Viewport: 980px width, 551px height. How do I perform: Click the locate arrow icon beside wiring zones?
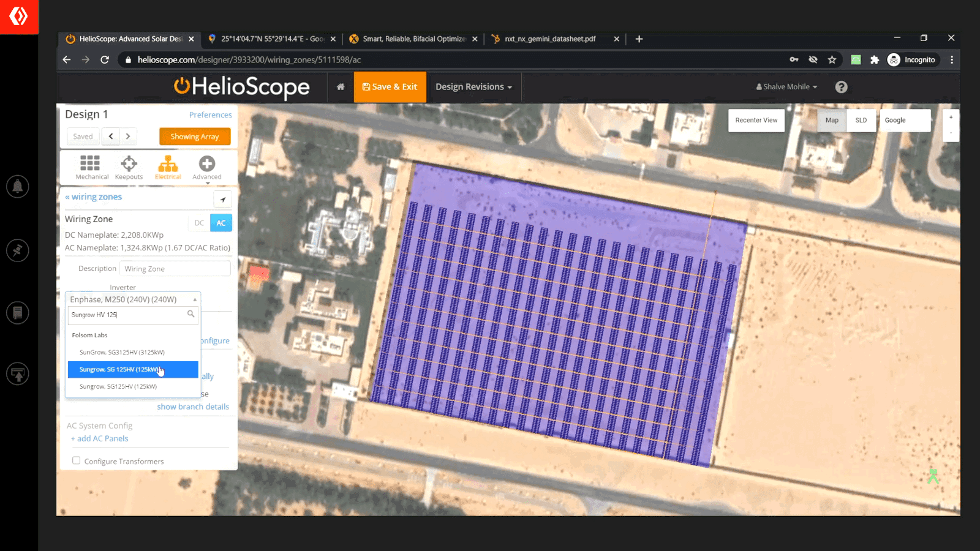pyautogui.click(x=223, y=200)
